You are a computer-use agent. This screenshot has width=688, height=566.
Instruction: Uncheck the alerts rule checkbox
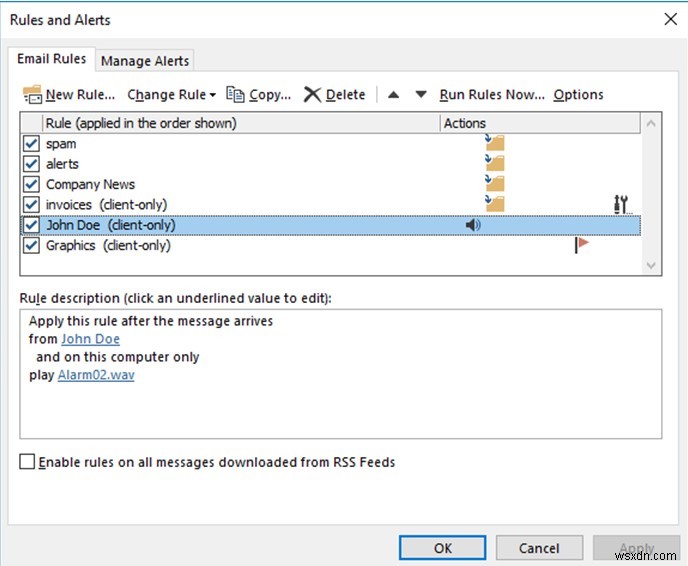tap(31, 164)
